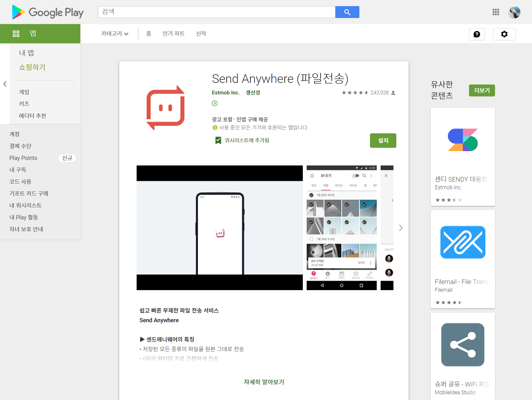Image resolution: width=532 pixels, height=400 pixels.
Task: Expand the 카테고리 dropdown
Action: pyautogui.click(x=115, y=34)
